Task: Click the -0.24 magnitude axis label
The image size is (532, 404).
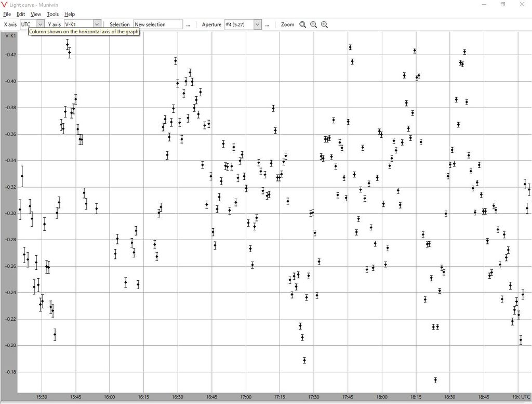Action: point(10,293)
